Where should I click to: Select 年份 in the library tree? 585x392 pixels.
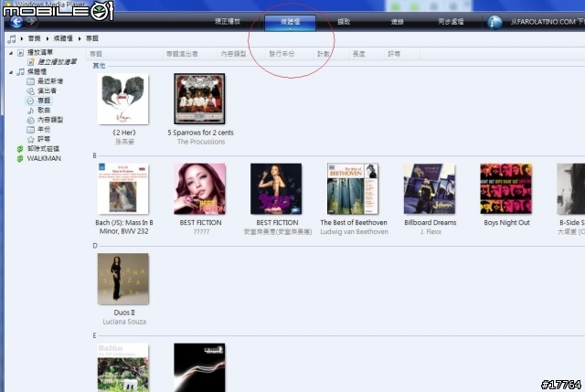pos(44,130)
